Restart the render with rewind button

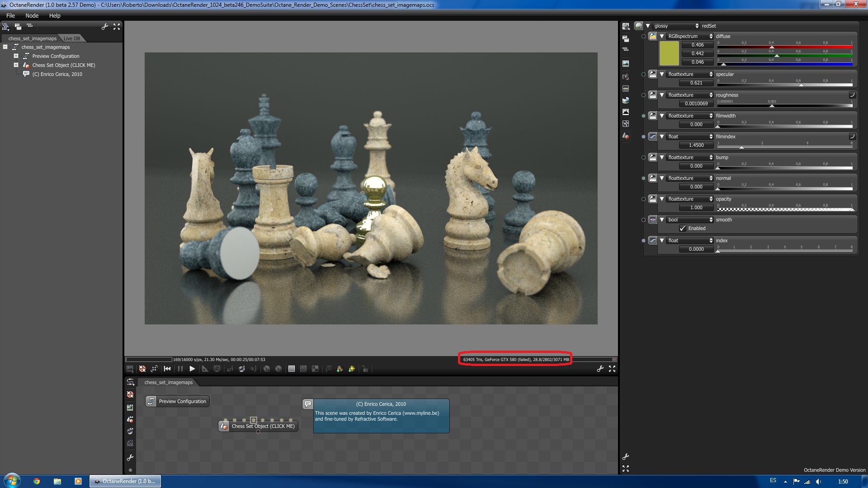click(167, 369)
